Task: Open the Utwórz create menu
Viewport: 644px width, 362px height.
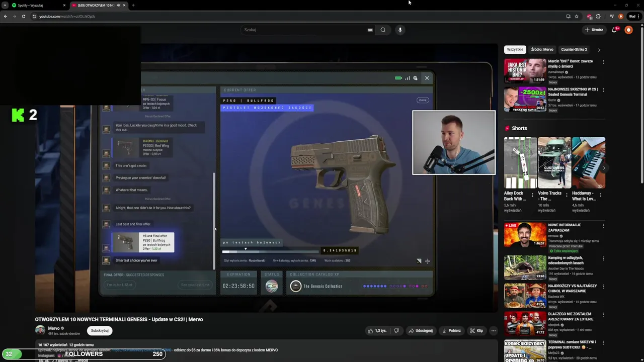Action: click(x=594, y=30)
